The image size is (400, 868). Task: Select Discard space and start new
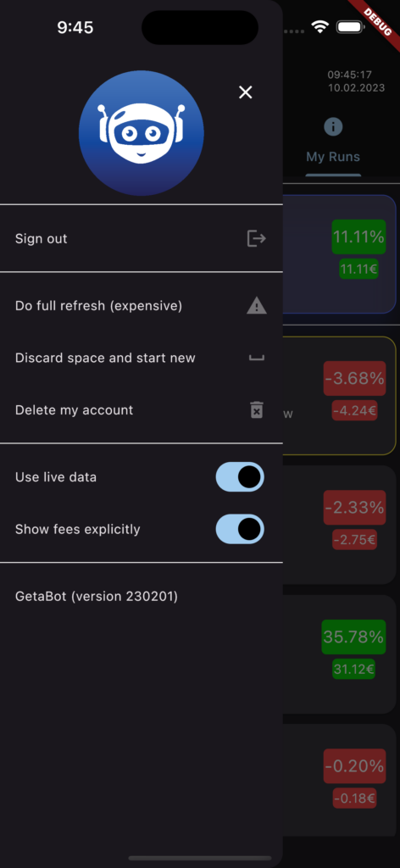(x=141, y=358)
